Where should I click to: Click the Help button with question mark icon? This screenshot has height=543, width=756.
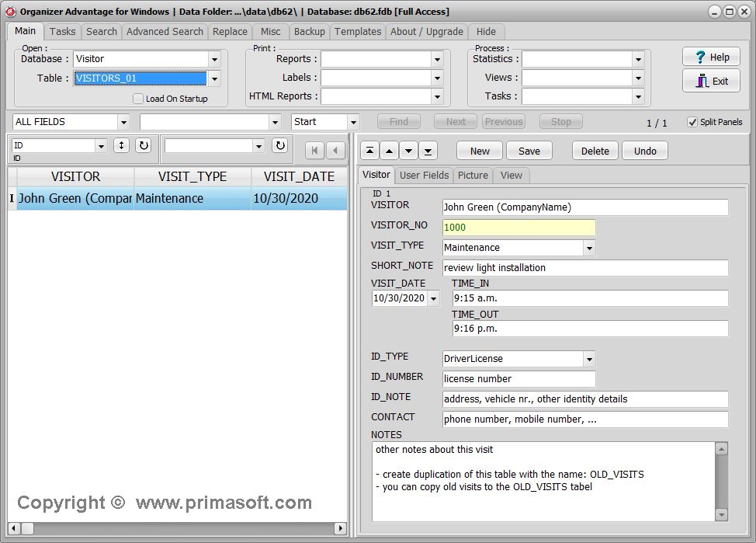(x=711, y=57)
